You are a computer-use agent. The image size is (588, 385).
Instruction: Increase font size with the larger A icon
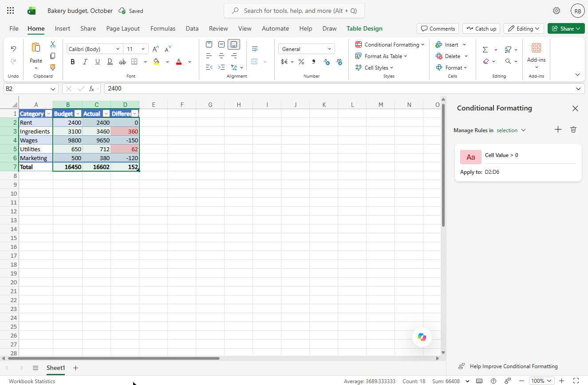pyautogui.click(x=156, y=49)
